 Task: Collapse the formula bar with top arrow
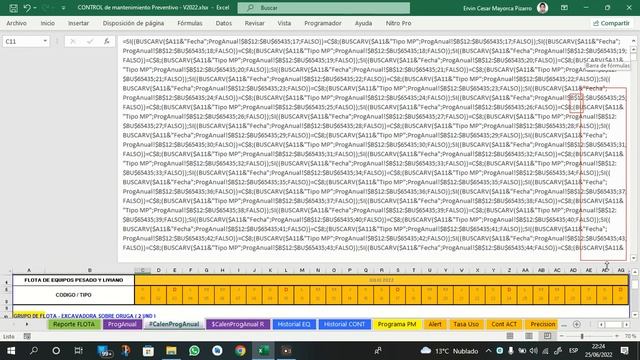tap(633, 41)
